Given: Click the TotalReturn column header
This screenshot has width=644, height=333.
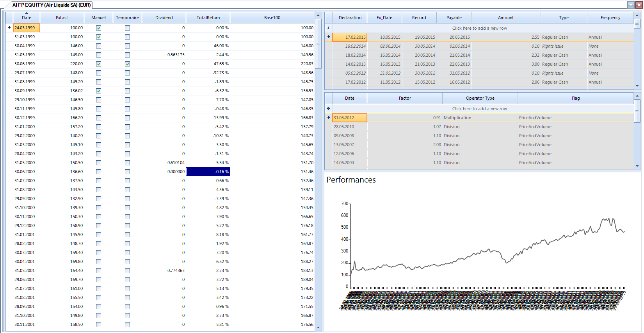Looking at the screenshot, I should pos(208,18).
